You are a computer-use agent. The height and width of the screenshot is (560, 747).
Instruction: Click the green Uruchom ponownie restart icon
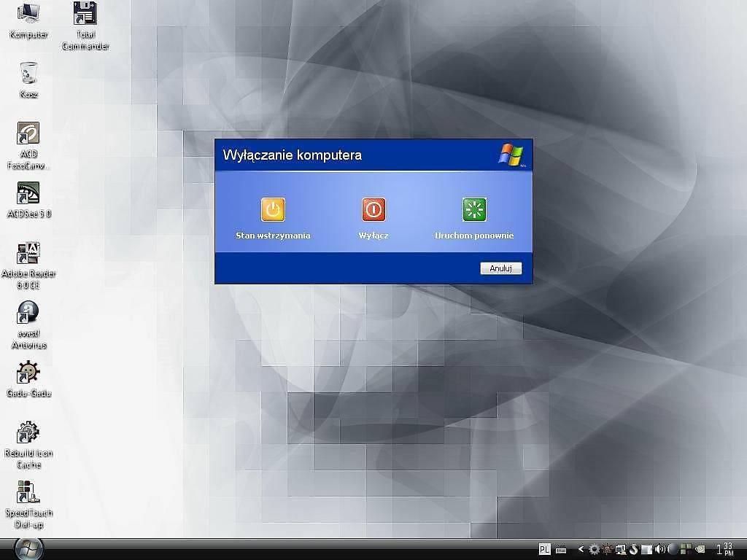click(474, 209)
